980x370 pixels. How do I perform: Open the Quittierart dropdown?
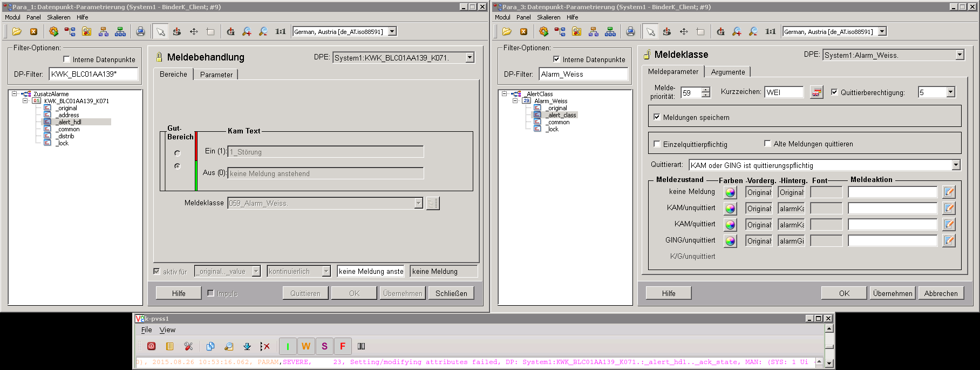pos(956,165)
